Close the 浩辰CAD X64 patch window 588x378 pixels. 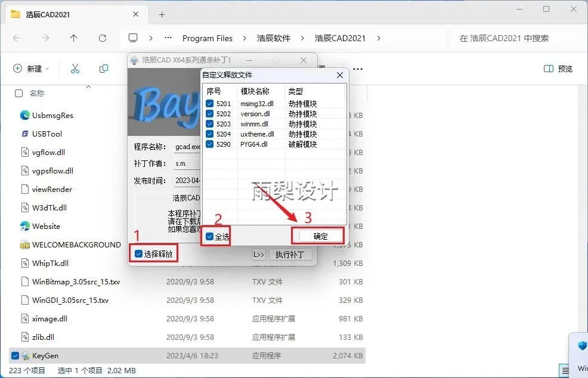(x=304, y=60)
